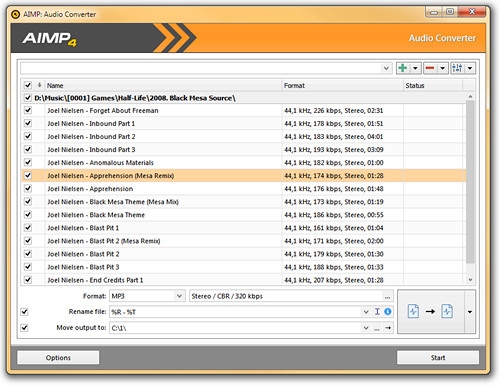Click the file list vertical scrollbar thumb
Viewport: 500px width, 387px height.
(470, 182)
